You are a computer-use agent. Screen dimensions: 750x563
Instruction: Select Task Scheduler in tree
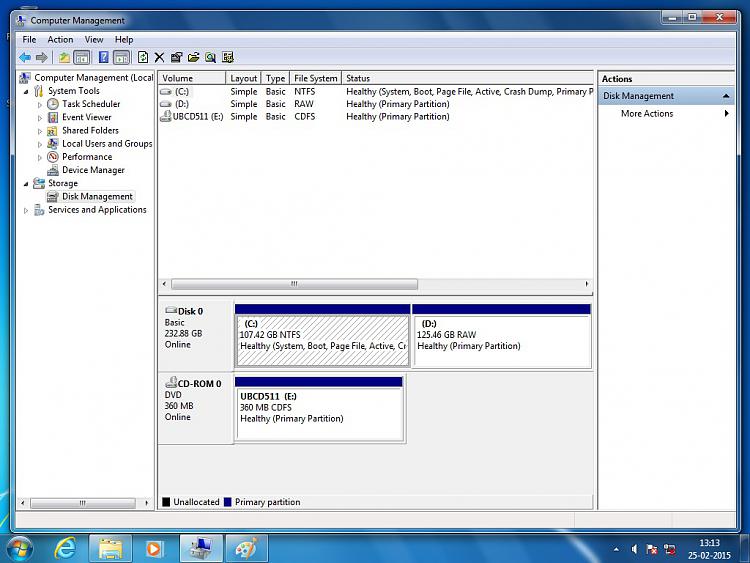(x=91, y=104)
